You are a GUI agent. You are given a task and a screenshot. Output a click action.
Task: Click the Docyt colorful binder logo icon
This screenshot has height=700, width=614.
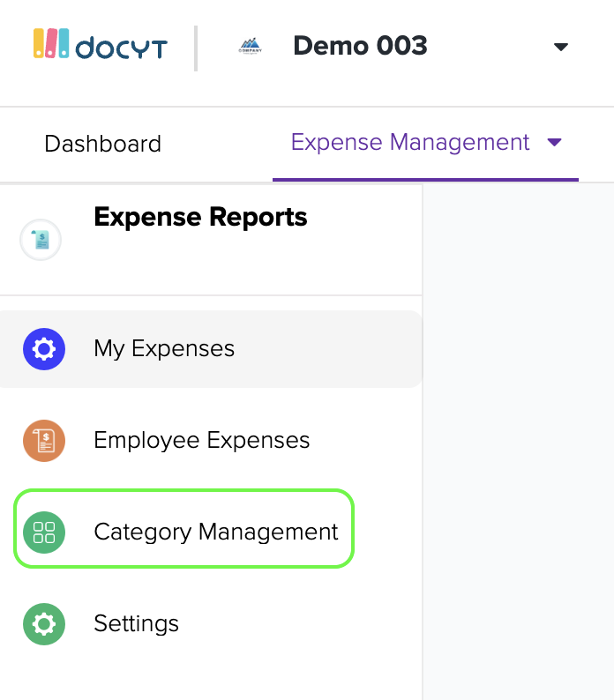pos(51,44)
